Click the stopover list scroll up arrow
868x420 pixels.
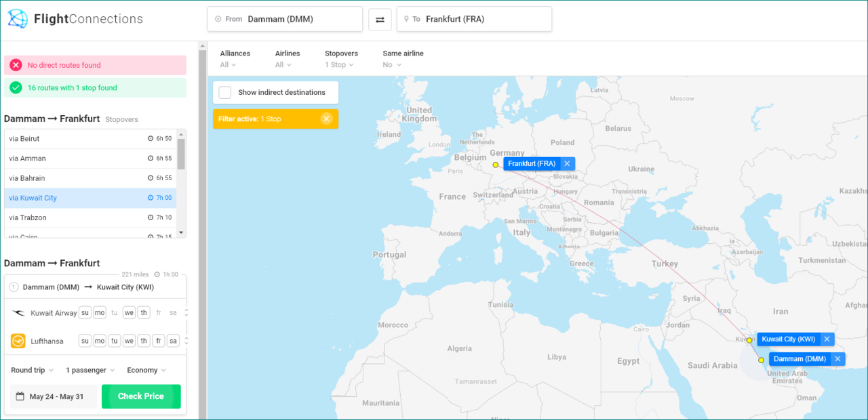181,133
